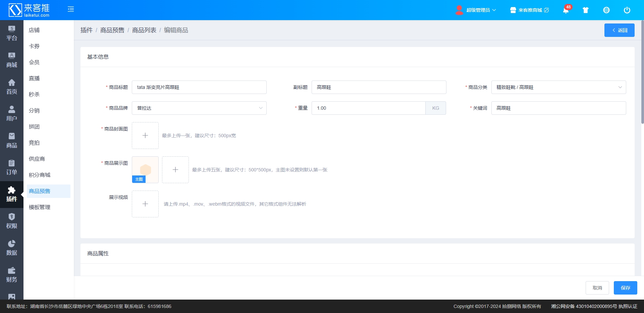Click the power logout icon
This screenshot has width=644, height=313.
click(x=627, y=10)
